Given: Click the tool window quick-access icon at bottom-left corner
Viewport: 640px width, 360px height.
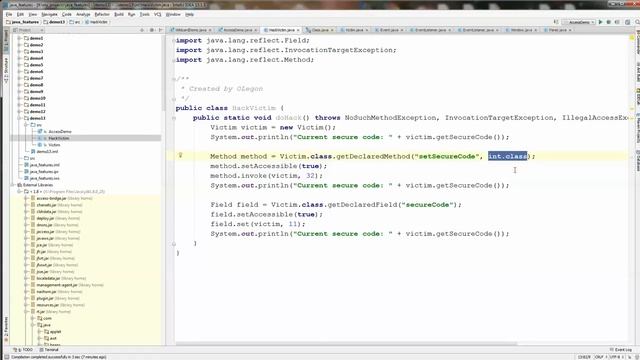Looking at the screenshot, I should (x=6, y=357).
